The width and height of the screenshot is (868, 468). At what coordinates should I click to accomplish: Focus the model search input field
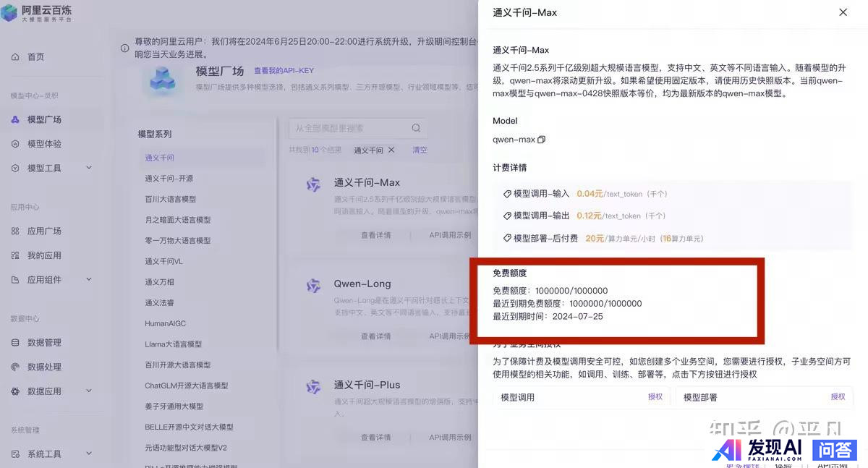(347, 128)
